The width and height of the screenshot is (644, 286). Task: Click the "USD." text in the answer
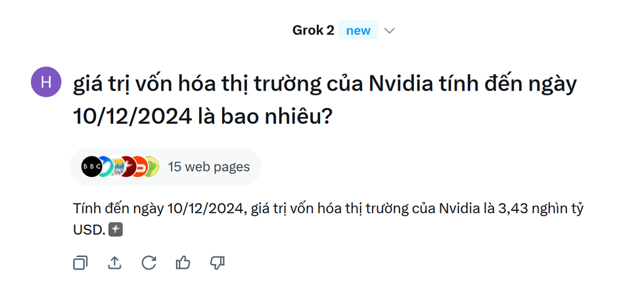(89, 230)
